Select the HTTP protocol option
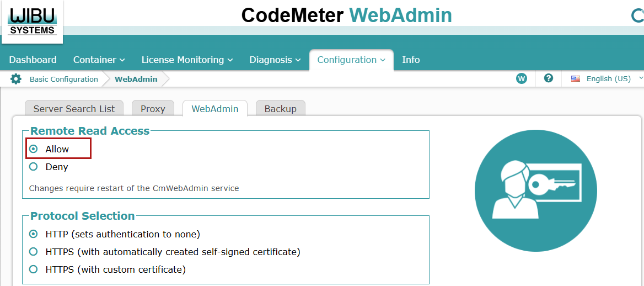644x286 pixels. tap(34, 234)
